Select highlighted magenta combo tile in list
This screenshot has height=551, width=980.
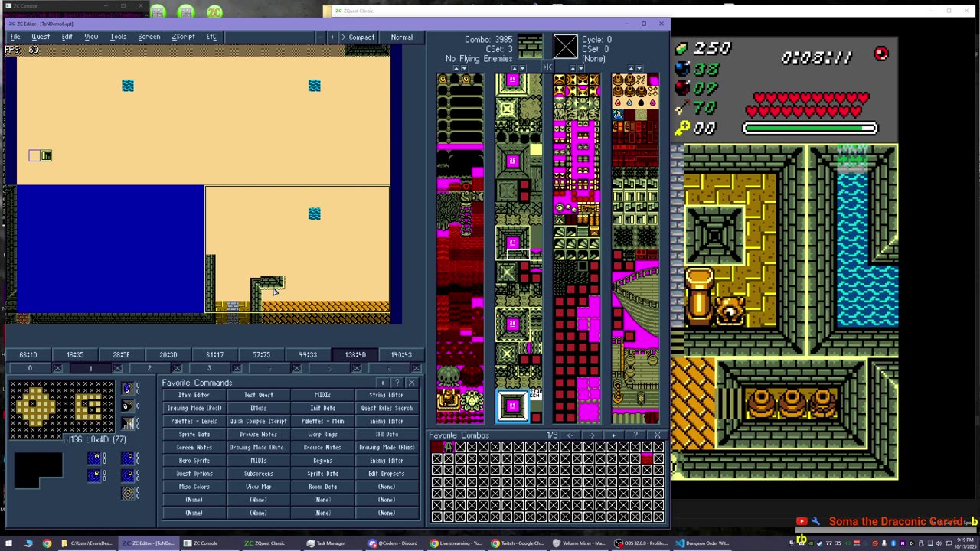pos(512,406)
